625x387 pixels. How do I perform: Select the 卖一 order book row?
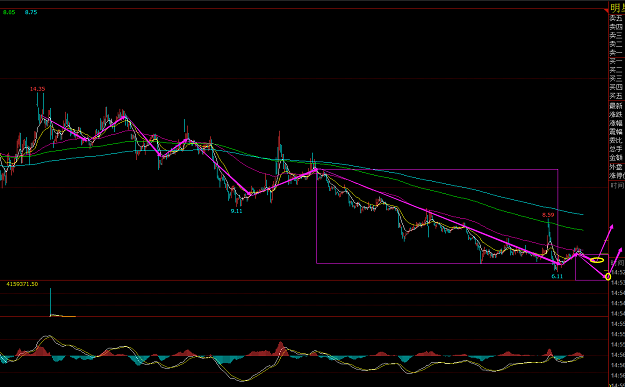click(617, 53)
